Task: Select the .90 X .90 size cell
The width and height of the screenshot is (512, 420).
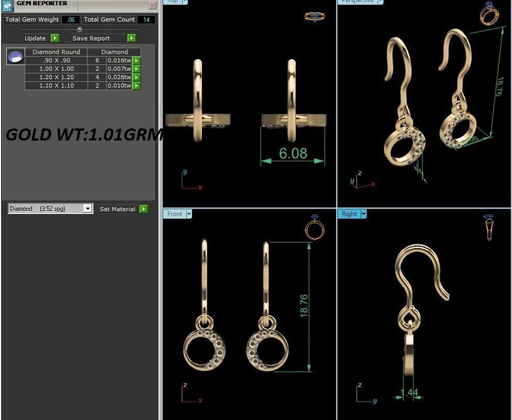Action: point(56,60)
